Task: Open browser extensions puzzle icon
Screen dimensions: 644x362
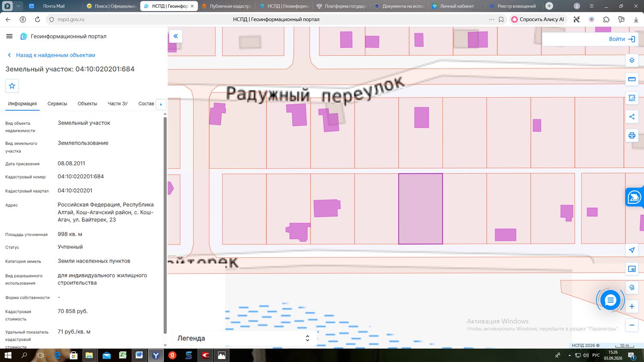Action: point(606,19)
